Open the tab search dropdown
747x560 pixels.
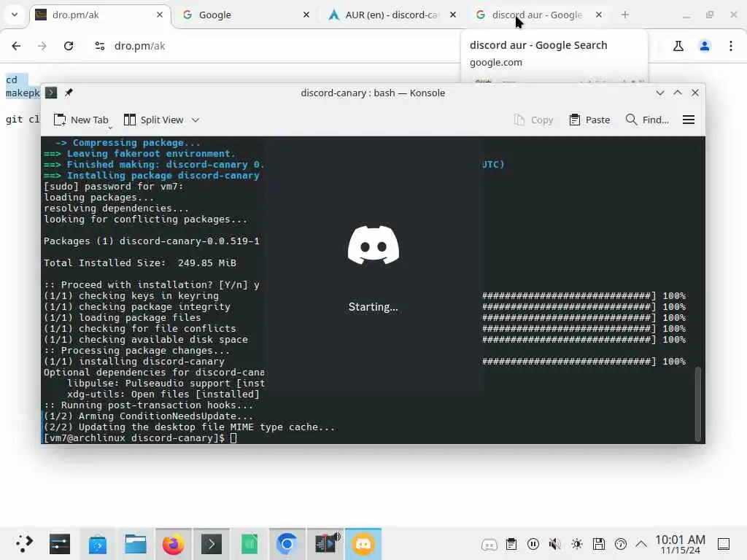15,15
